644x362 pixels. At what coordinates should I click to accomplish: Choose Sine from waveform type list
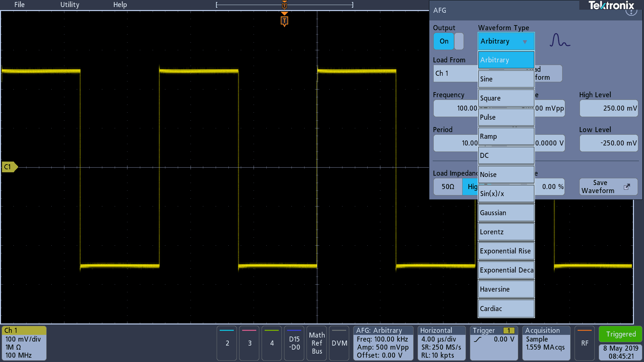[506, 79]
